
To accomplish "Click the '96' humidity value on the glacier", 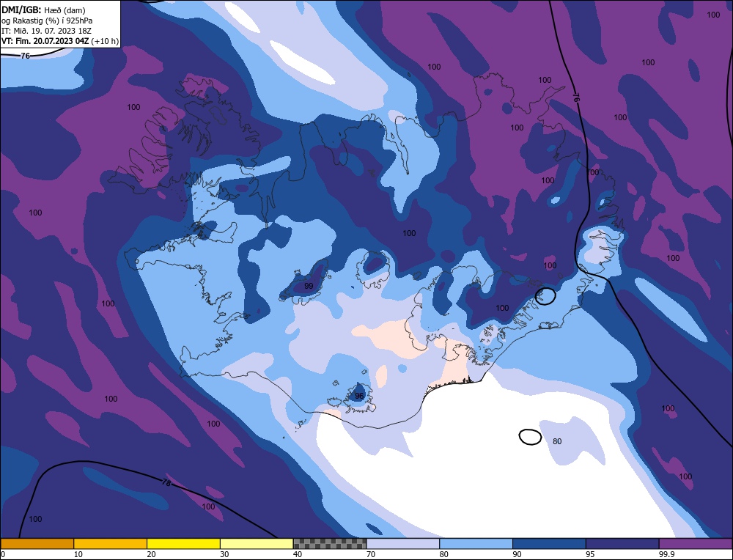I will tap(359, 396).
